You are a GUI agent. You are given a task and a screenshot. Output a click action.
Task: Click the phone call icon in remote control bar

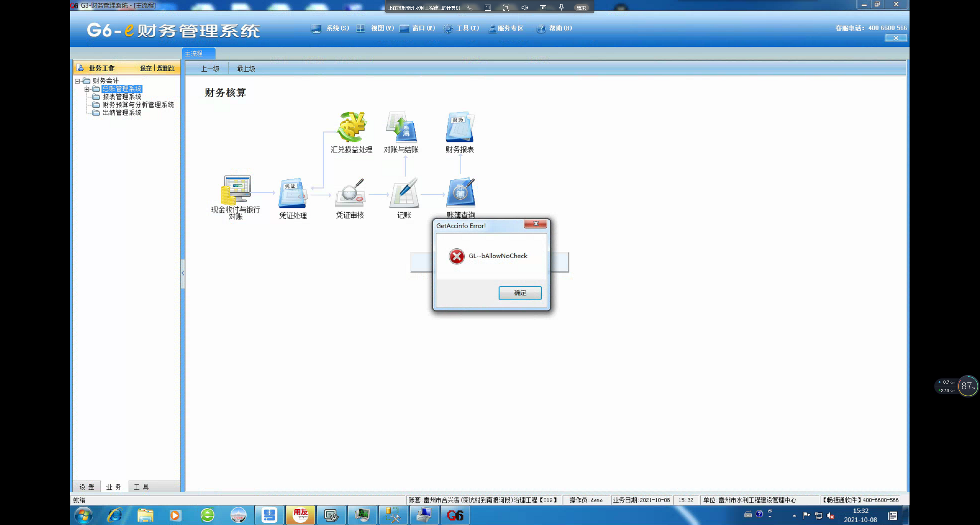tap(470, 8)
